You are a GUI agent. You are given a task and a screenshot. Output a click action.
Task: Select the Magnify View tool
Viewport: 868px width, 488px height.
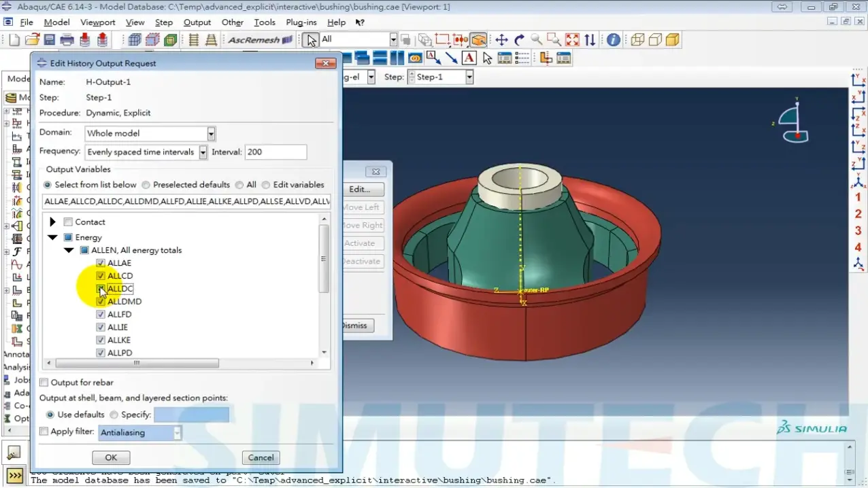(537, 40)
